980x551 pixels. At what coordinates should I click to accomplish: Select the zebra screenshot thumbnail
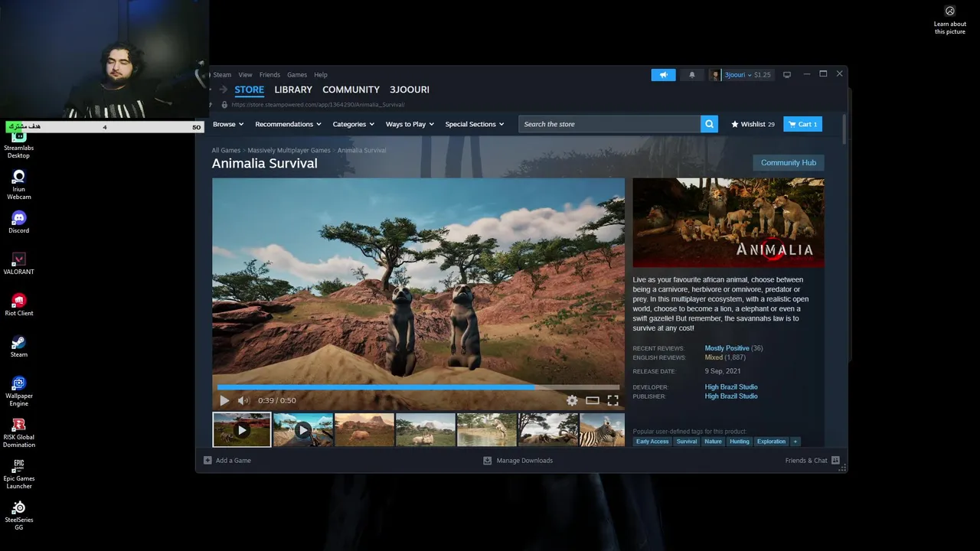tap(603, 429)
